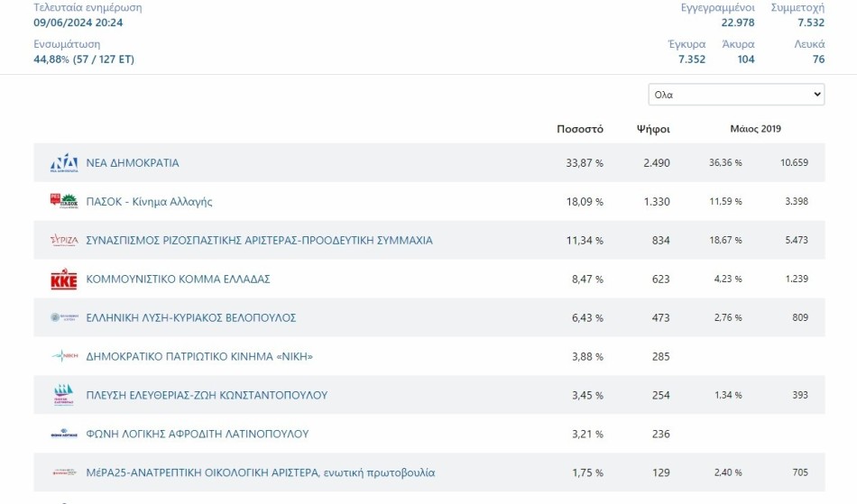The height and width of the screenshot is (504, 857).
Task: Click the '236' votes value
Action: [x=660, y=434]
